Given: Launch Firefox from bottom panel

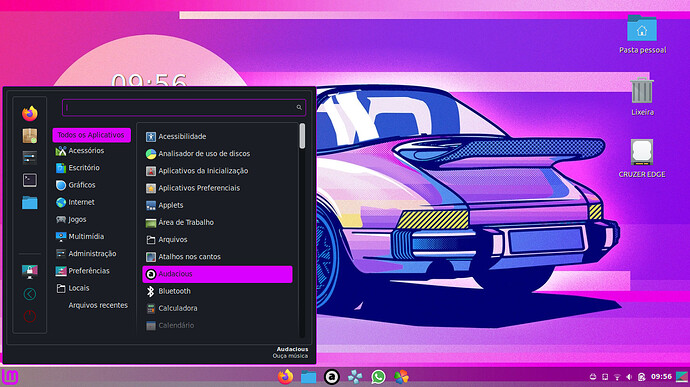Looking at the screenshot, I should 285,377.
